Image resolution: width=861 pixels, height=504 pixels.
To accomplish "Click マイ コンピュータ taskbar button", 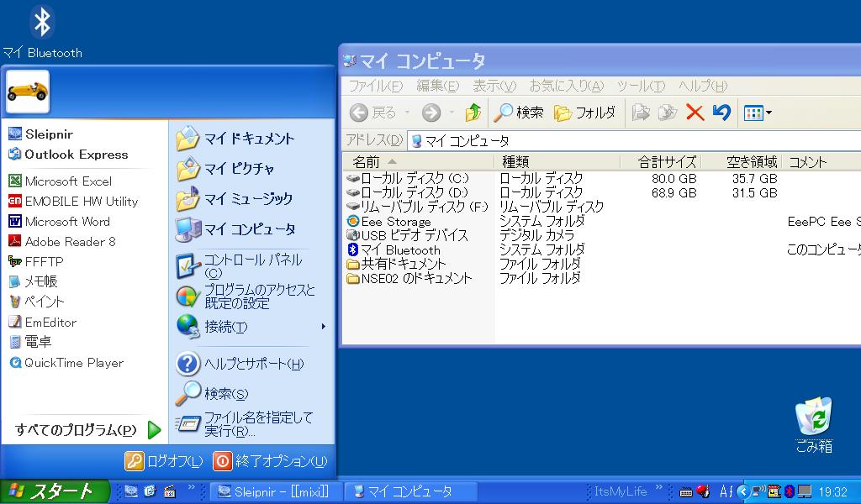I will point(410,491).
